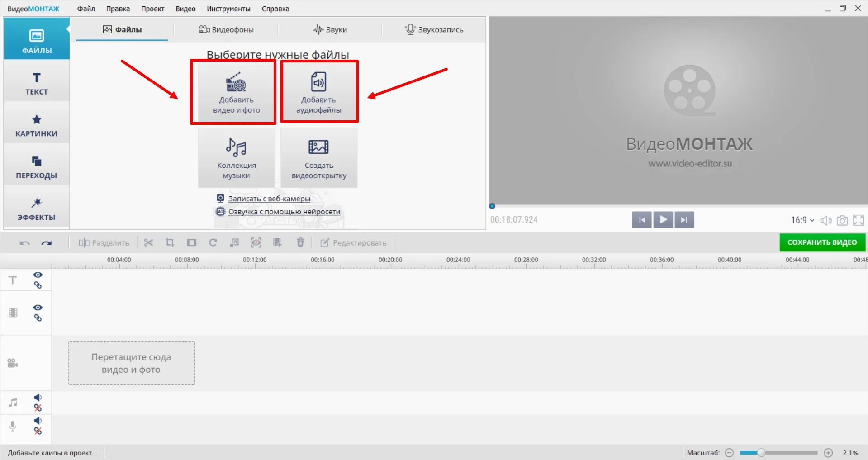Viewport: 868px width, 460px height.
Task: Select the crop tool icon
Action: tap(170, 243)
